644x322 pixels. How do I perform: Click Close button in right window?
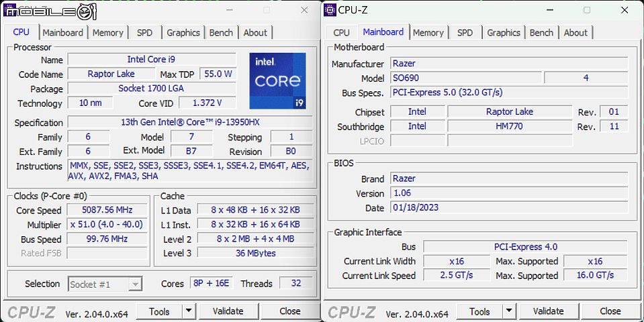610,311
